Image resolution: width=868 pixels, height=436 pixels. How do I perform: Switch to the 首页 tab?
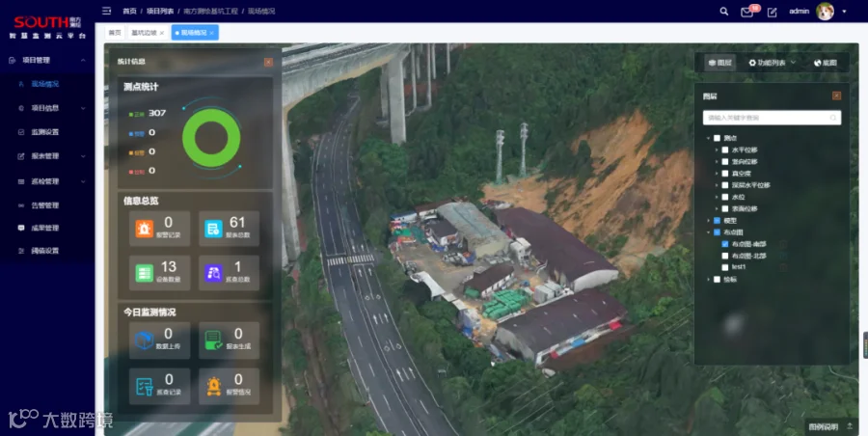pos(115,33)
